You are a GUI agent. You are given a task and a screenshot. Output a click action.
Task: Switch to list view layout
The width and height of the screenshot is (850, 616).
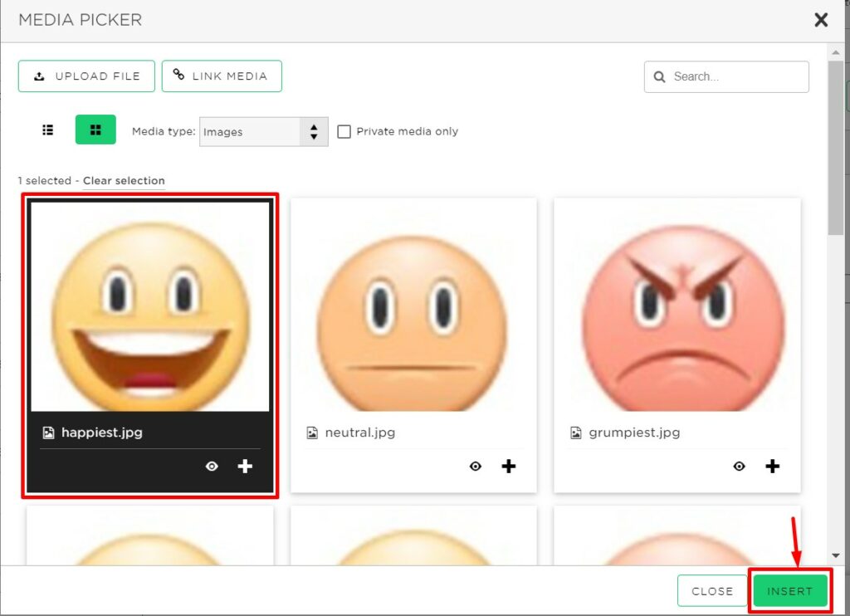pyautogui.click(x=47, y=130)
